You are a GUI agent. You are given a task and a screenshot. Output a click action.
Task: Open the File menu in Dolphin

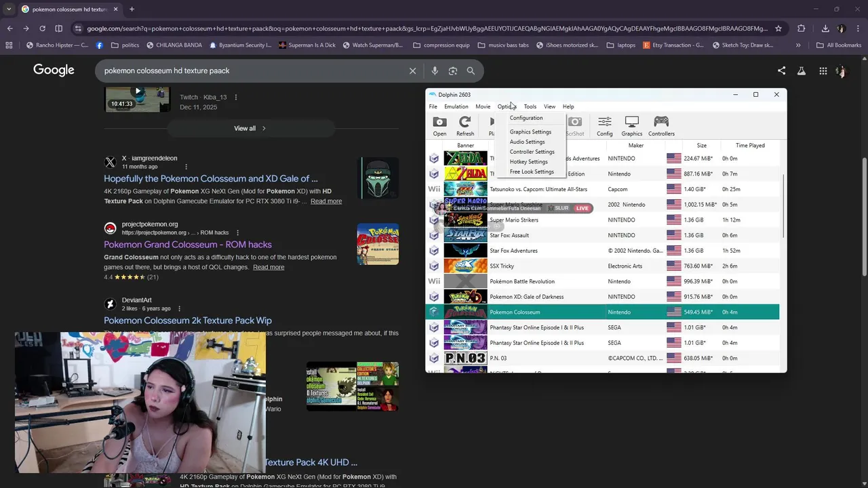pos(433,106)
